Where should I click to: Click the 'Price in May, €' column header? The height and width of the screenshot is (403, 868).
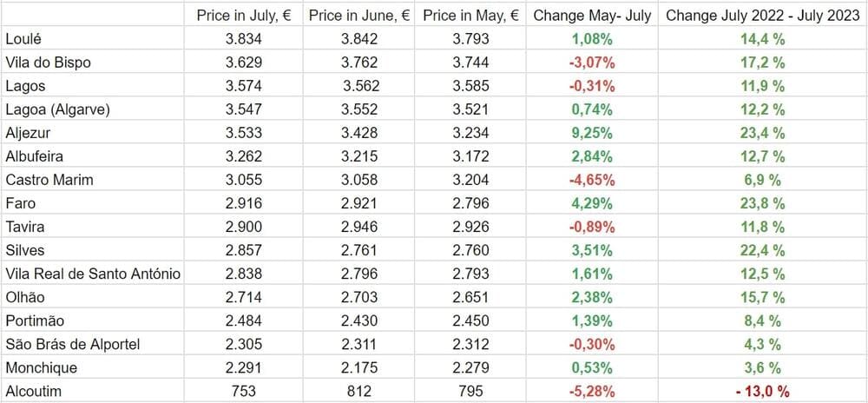[471, 16]
